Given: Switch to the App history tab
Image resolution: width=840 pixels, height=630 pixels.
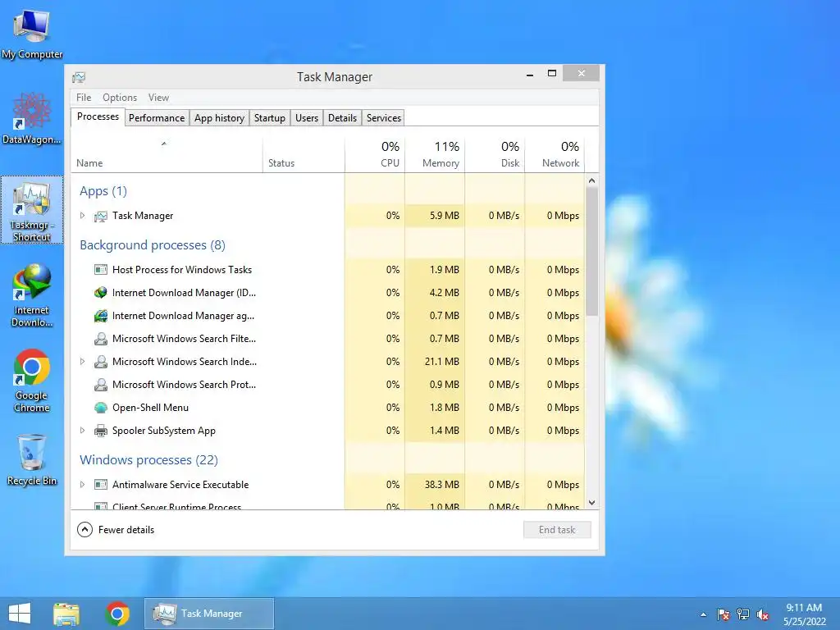Looking at the screenshot, I should 219,118.
